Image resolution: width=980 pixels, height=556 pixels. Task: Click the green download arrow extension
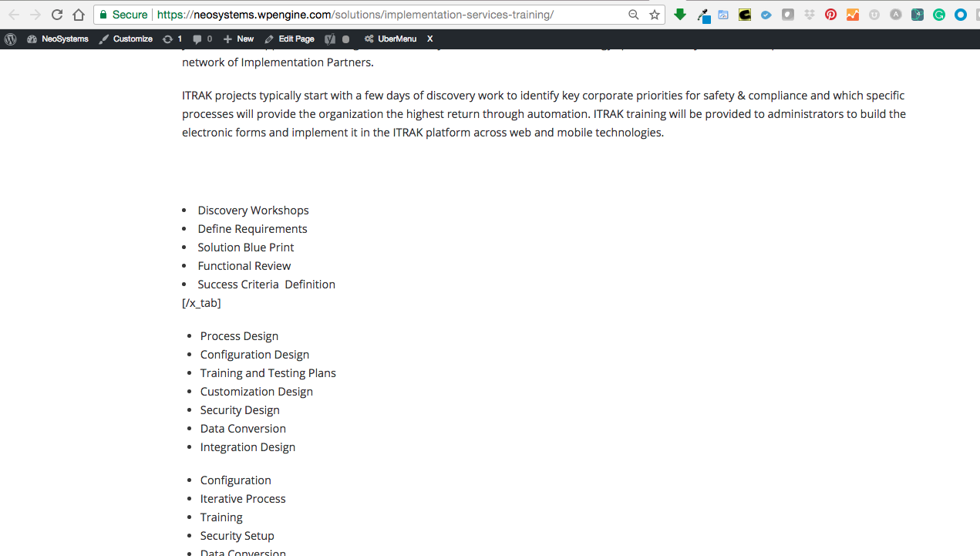(680, 15)
